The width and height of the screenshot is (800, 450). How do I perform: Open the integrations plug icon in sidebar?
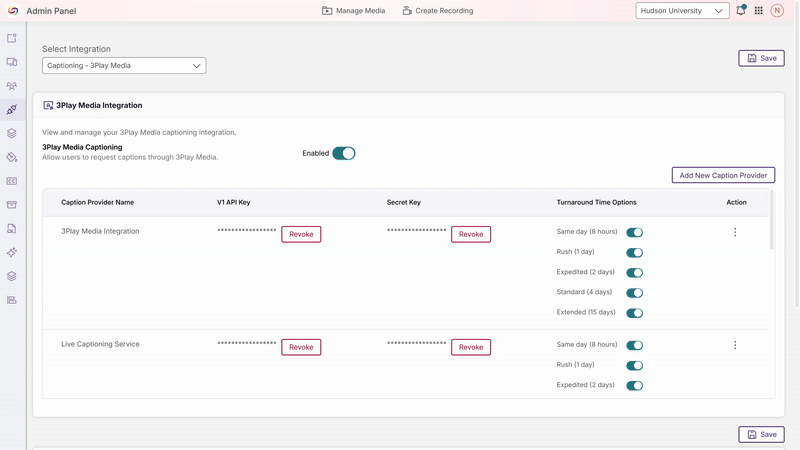12,109
